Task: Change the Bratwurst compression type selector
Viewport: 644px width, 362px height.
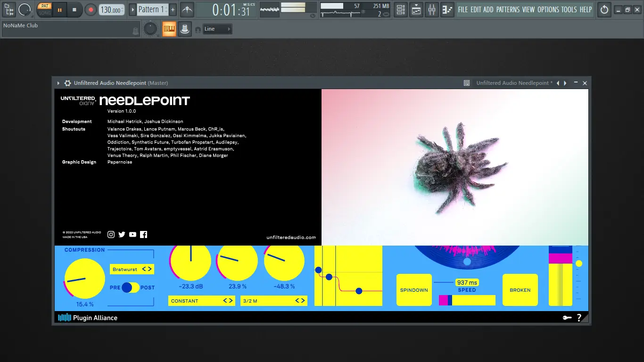Action: [x=132, y=269]
